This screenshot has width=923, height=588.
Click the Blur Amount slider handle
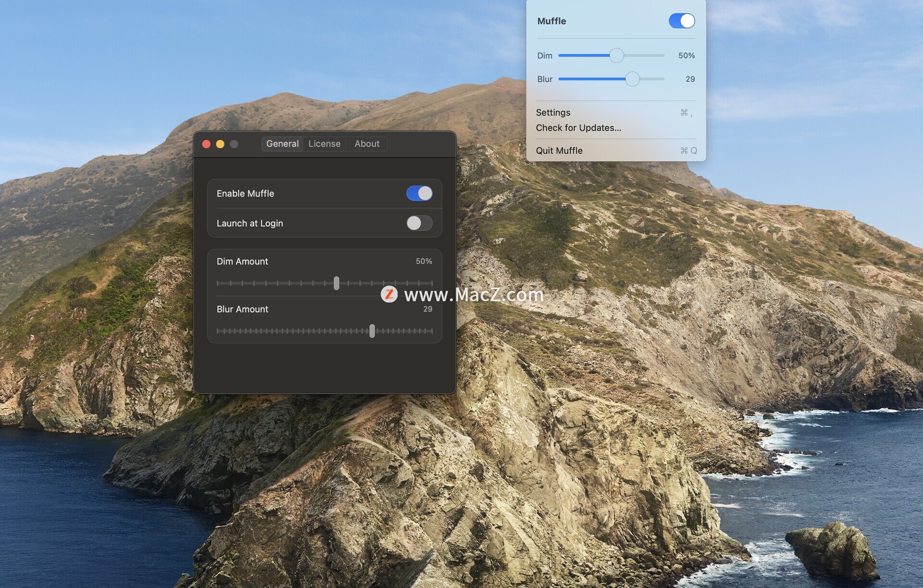click(x=372, y=331)
